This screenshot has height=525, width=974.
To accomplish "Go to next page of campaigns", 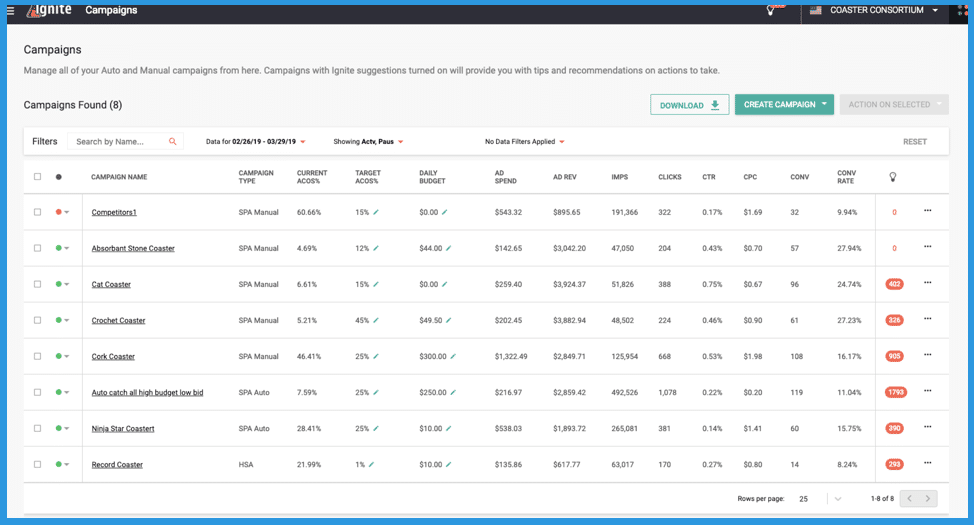I will tap(928, 499).
